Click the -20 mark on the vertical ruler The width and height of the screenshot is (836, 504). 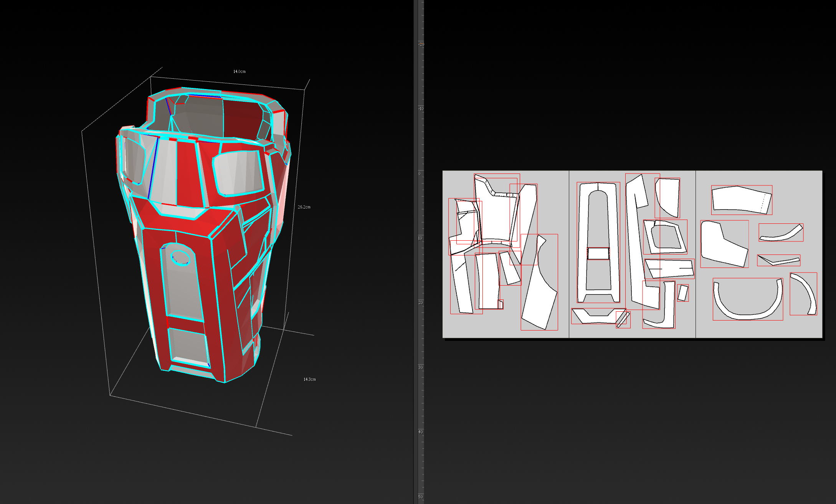(x=421, y=44)
